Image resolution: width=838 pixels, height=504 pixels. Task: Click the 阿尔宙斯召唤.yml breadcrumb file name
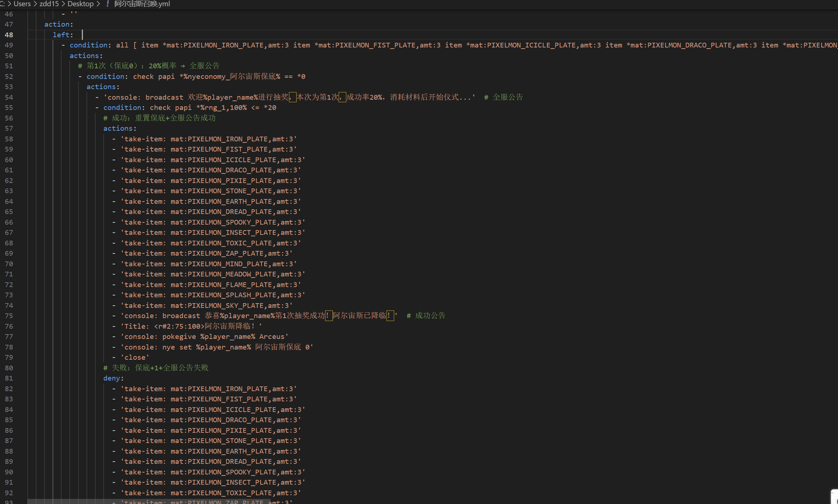[x=142, y=4]
